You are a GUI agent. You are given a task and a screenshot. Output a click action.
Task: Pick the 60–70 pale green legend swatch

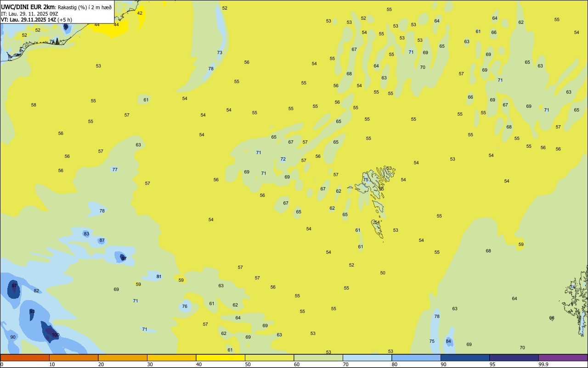[x=318, y=357]
